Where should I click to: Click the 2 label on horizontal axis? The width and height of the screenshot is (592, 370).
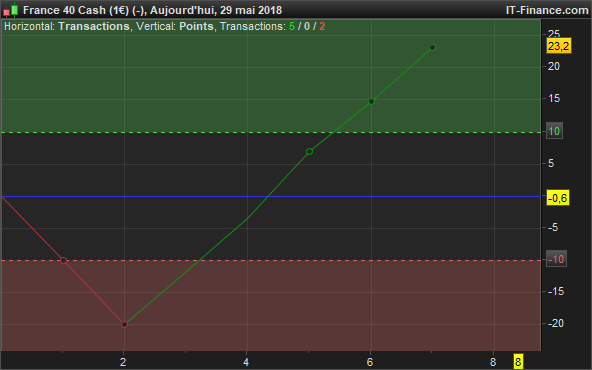pos(123,362)
